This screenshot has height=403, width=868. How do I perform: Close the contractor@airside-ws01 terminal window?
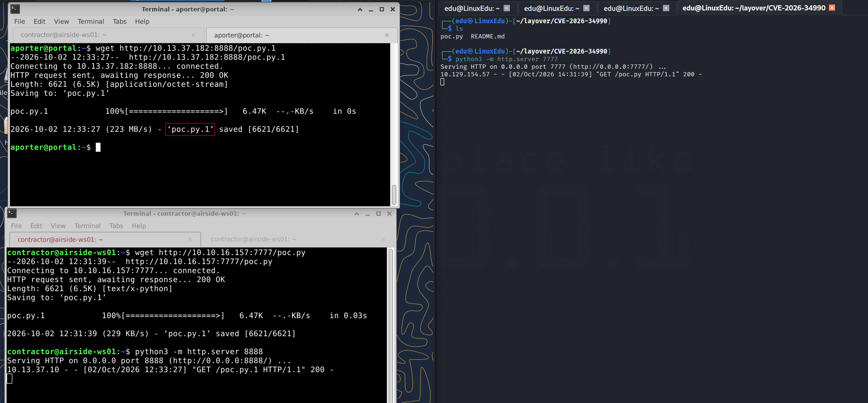[389, 214]
